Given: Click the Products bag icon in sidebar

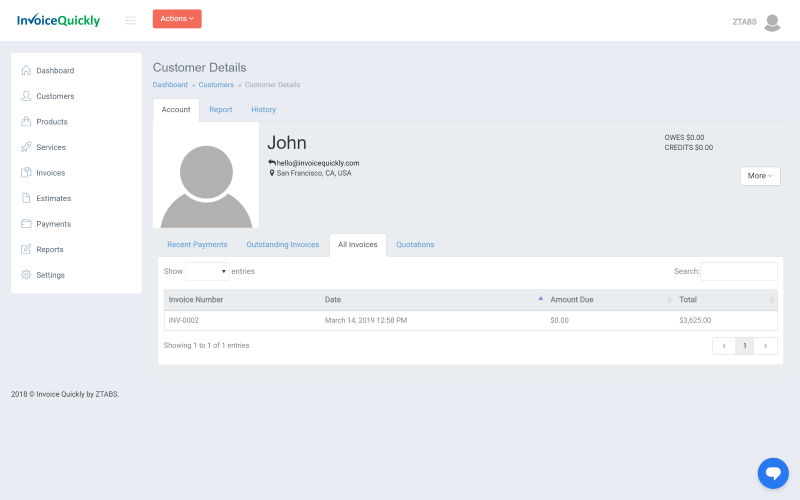Looking at the screenshot, I should coord(26,122).
